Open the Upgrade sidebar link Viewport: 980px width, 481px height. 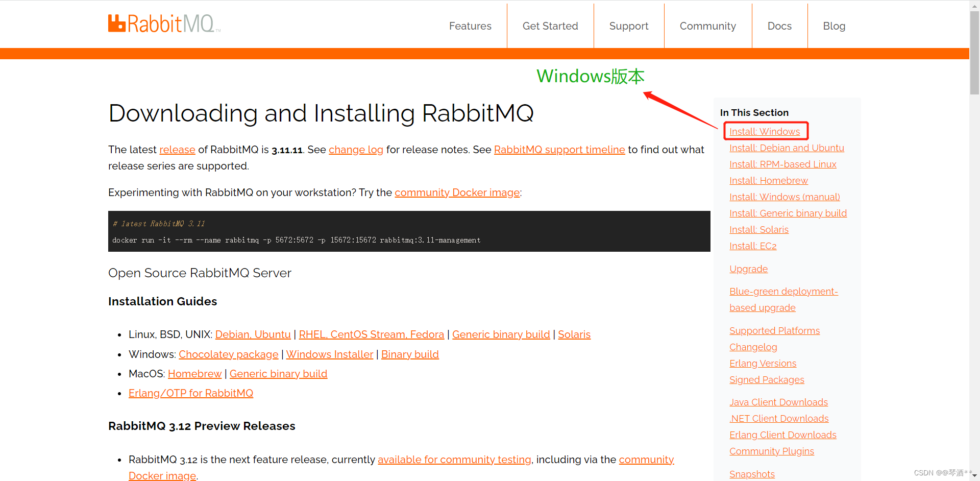coord(748,269)
